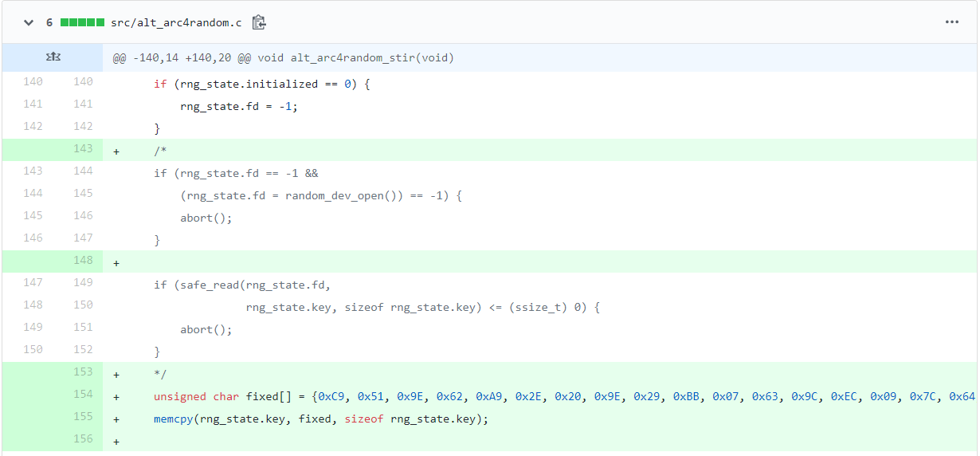Select new line number 156
980x456 pixels.
pyautogui.click(x=83, y=438)
